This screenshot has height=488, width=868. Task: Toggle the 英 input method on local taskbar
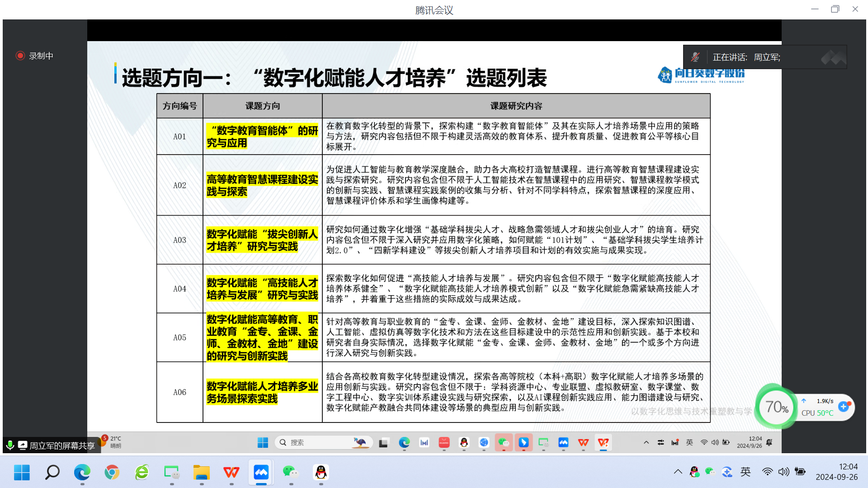coord(745,472)
